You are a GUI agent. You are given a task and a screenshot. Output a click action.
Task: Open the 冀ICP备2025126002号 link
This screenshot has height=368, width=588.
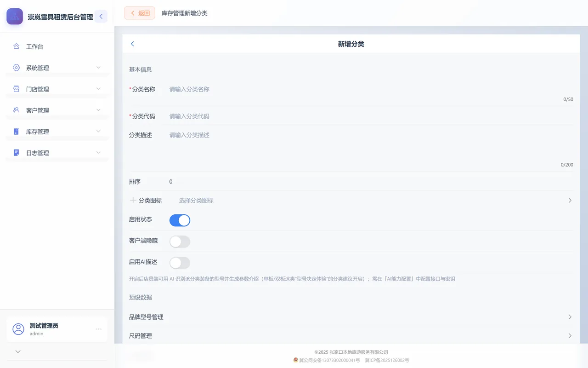387,360
